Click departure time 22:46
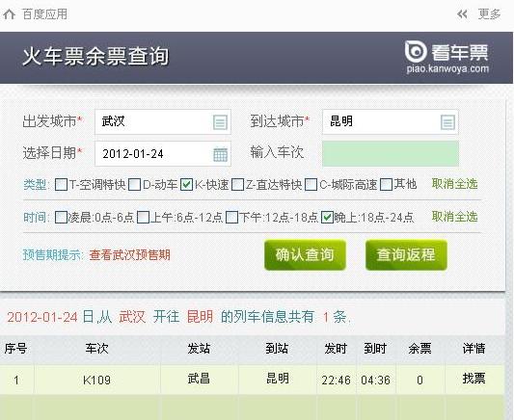Screen dimensions: 514x420 pos(336,381)
